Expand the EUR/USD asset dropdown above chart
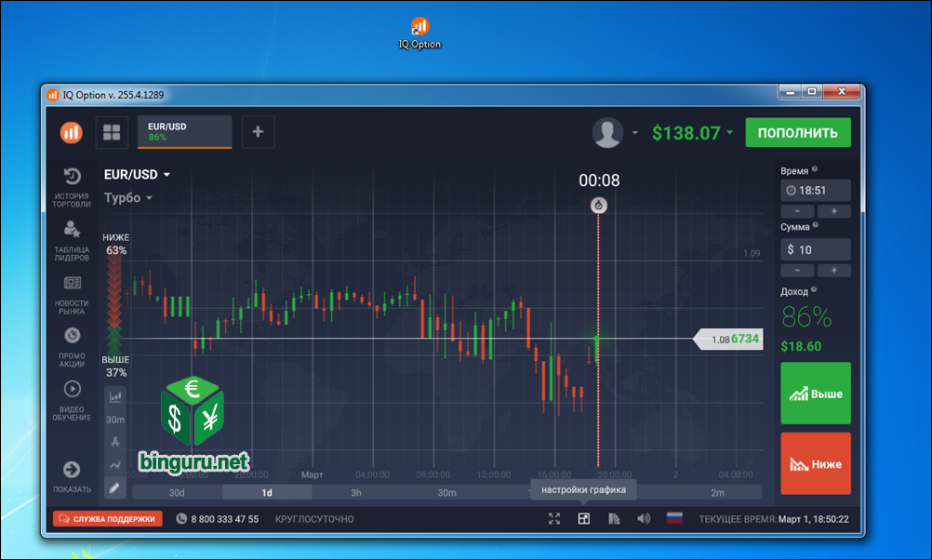 (x=138, y=175)
